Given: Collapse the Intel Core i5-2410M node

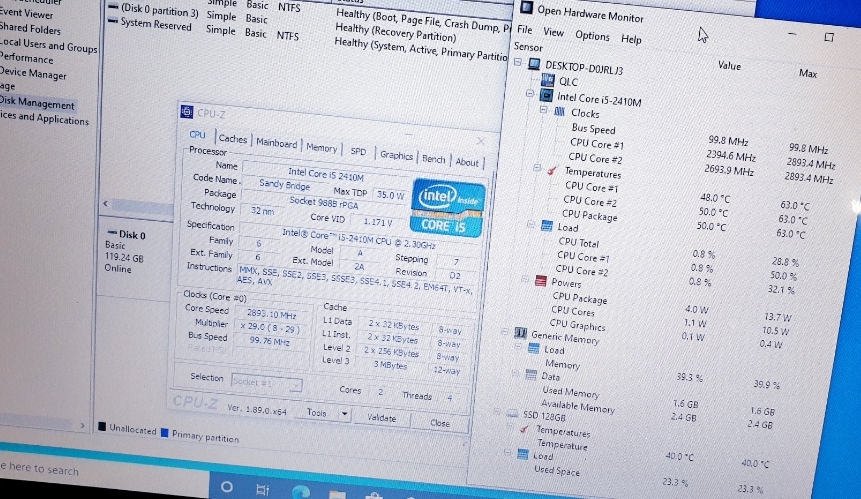Looking at the screenshot, I should click(530, 93).
